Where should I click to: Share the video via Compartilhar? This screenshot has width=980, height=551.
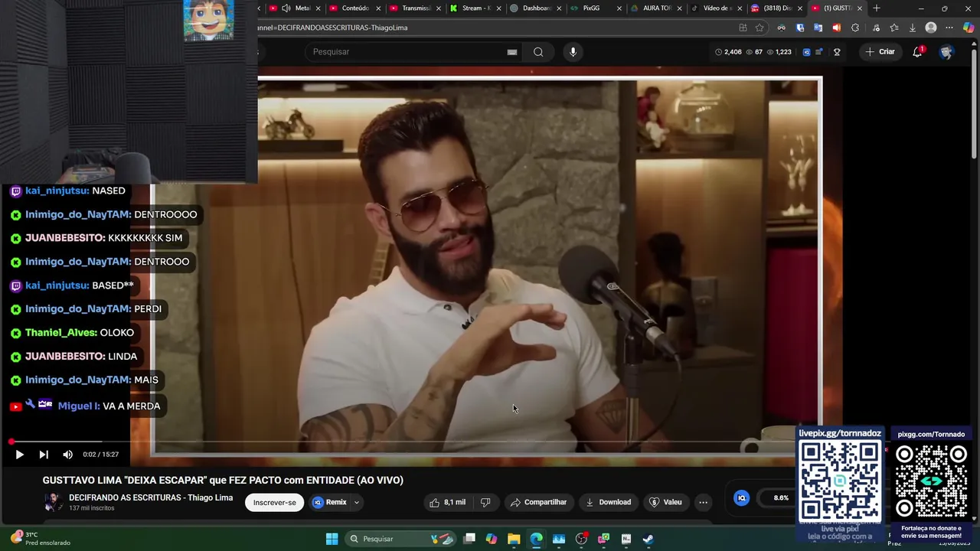[x=539, y=502]
